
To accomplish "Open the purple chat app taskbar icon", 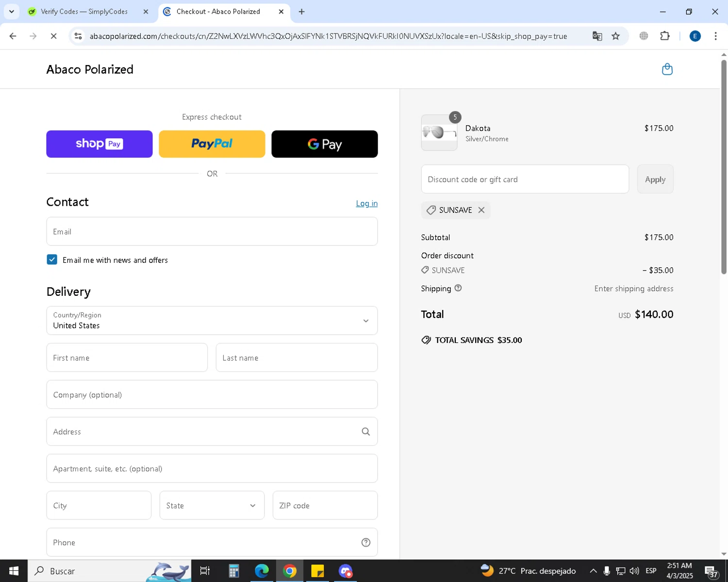I will [346, 571].
